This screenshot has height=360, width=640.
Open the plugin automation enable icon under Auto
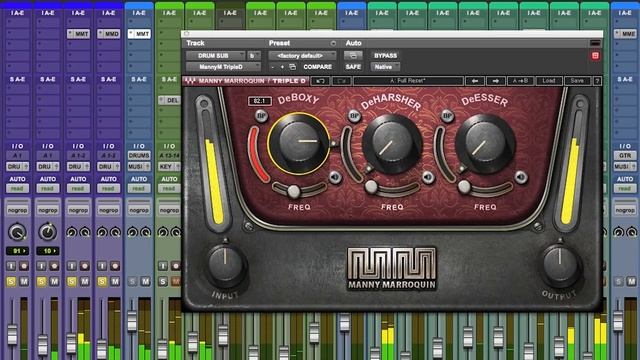(353, 56)
